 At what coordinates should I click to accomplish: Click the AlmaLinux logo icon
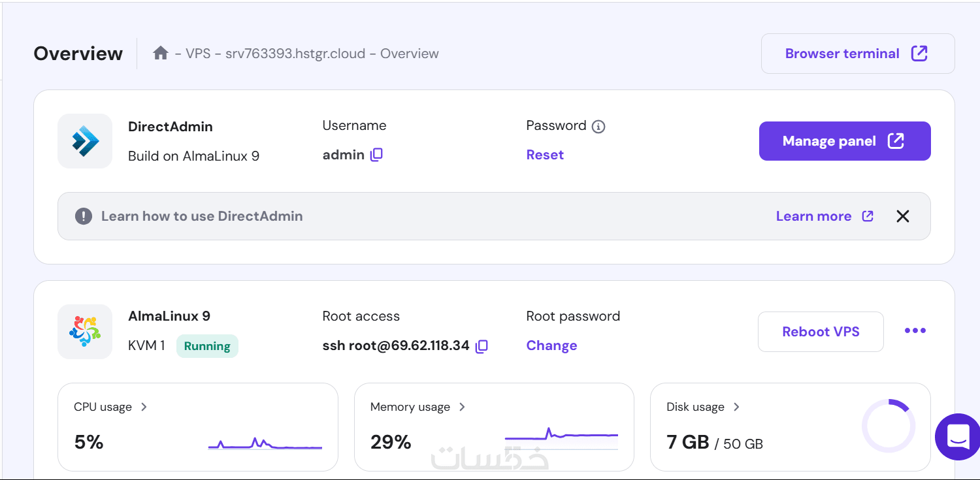85,332
